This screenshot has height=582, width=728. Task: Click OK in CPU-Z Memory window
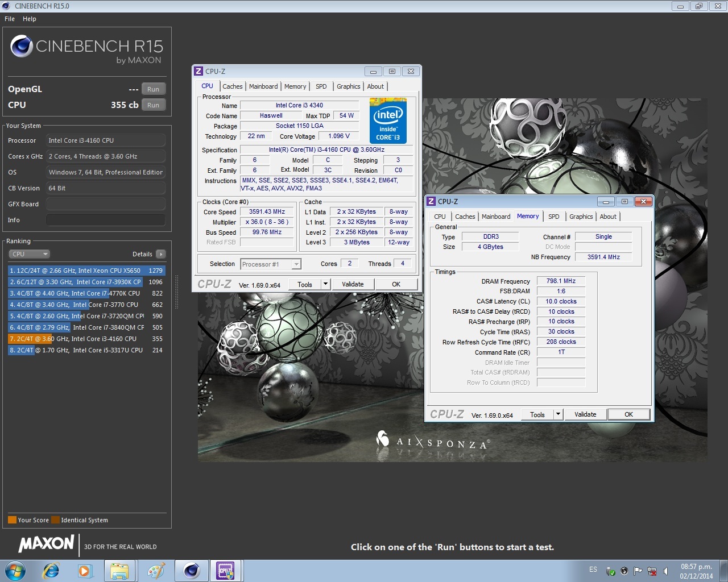pyautogui.click(x=629, y=414)
